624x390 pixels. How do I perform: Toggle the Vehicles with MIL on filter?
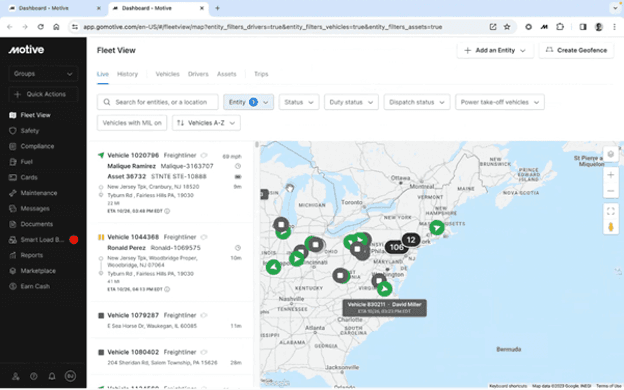pyautogui.click(x=132, y=123)
